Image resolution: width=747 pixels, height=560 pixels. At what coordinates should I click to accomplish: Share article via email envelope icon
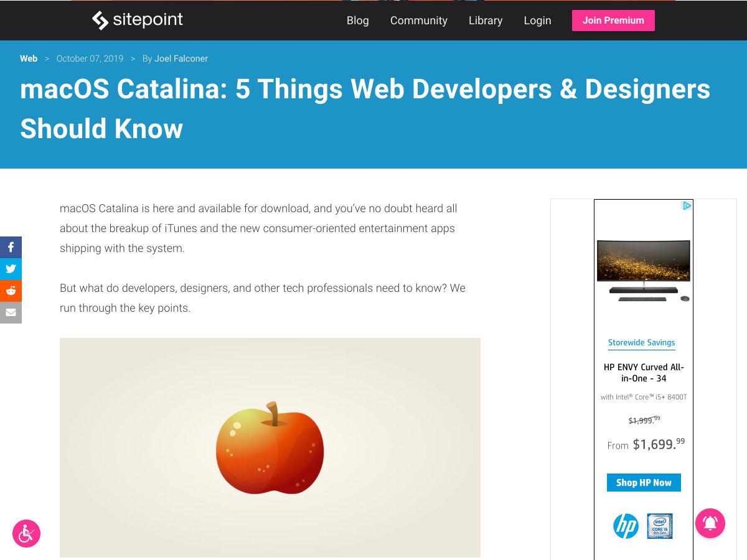tap(11, 312)
